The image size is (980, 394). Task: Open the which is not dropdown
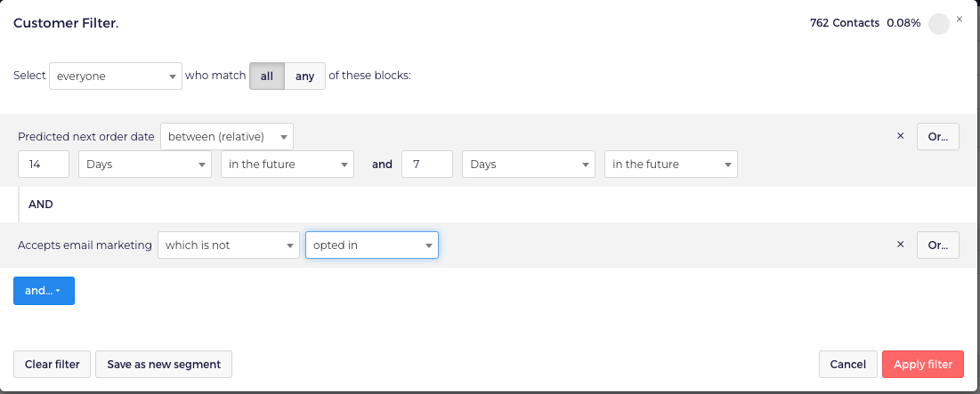[x=228, y=245]
